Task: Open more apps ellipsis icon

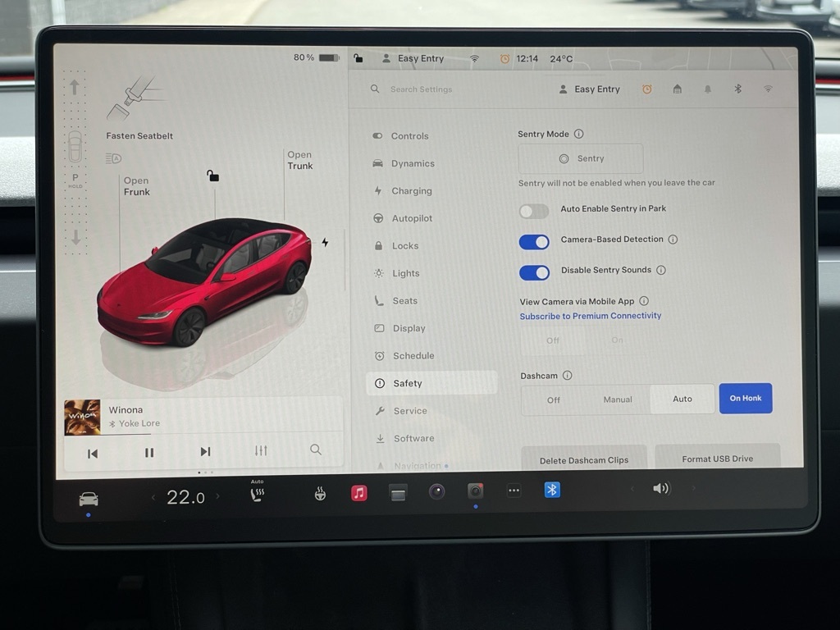Action: (514, 491)
